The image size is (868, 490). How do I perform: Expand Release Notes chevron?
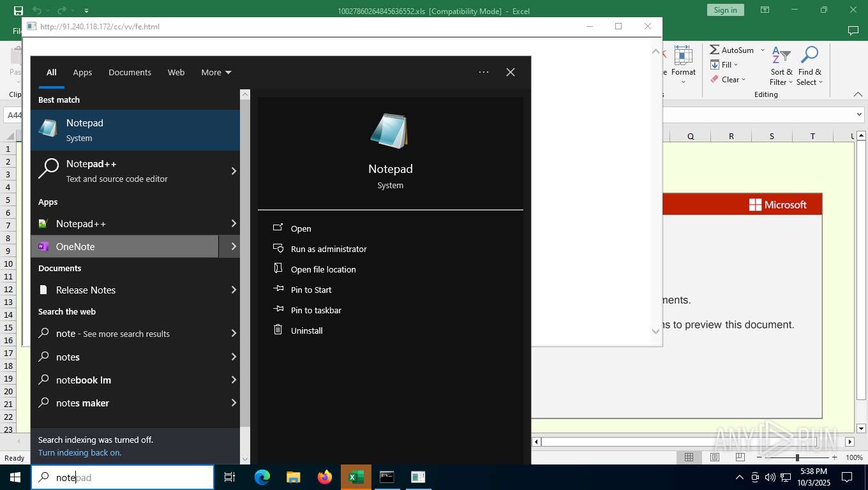coord(234,290)
